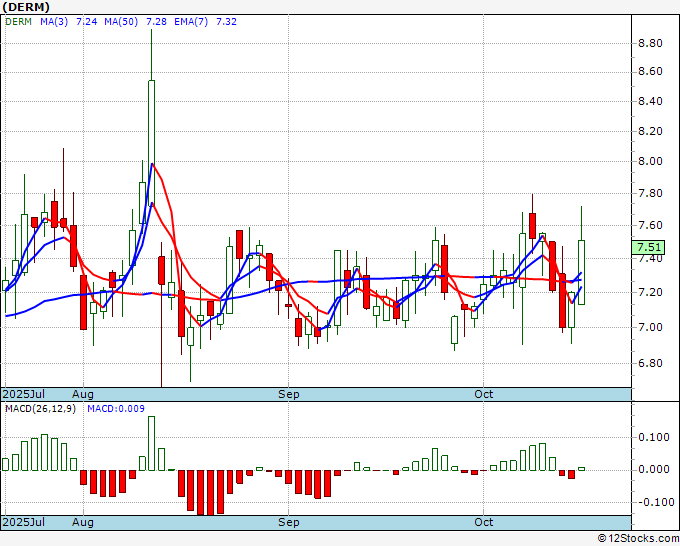Click the green 7.51 current price tag
The image size is (680, 546).
[648, 247]
